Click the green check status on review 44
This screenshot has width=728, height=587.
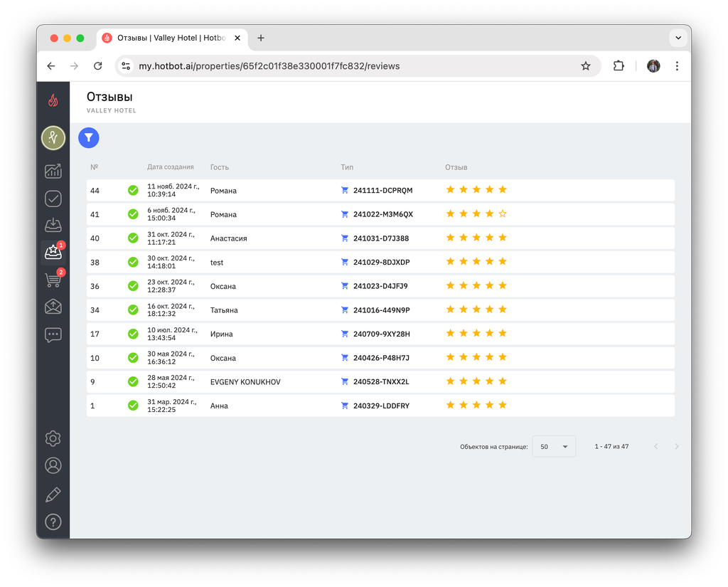tap(133, 190)
